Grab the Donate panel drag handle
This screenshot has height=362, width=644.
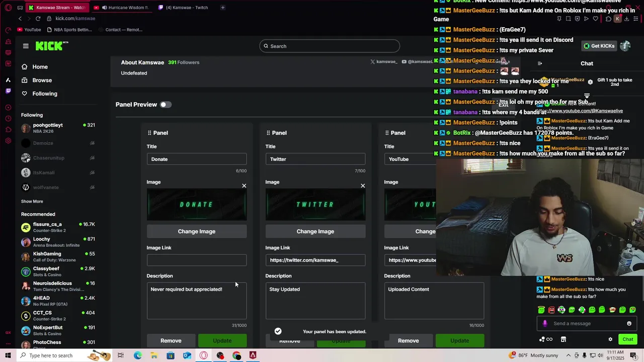[x=149, y=133]
